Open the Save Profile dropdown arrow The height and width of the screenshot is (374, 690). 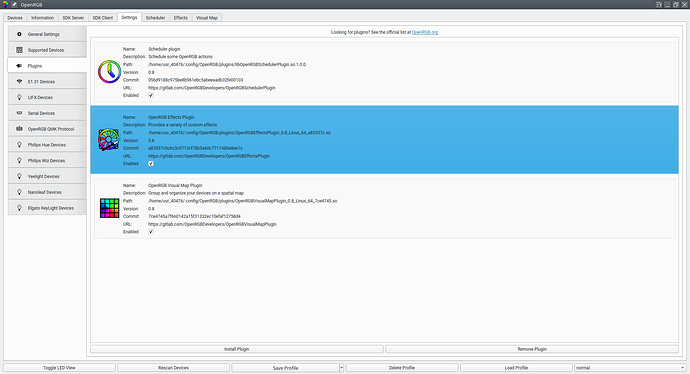[341, 367]
